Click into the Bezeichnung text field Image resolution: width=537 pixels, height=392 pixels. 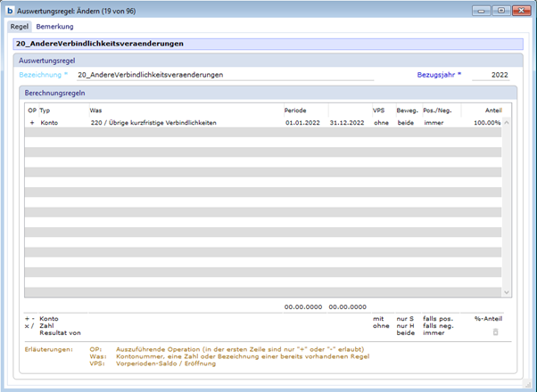click(x=223, y=76)
